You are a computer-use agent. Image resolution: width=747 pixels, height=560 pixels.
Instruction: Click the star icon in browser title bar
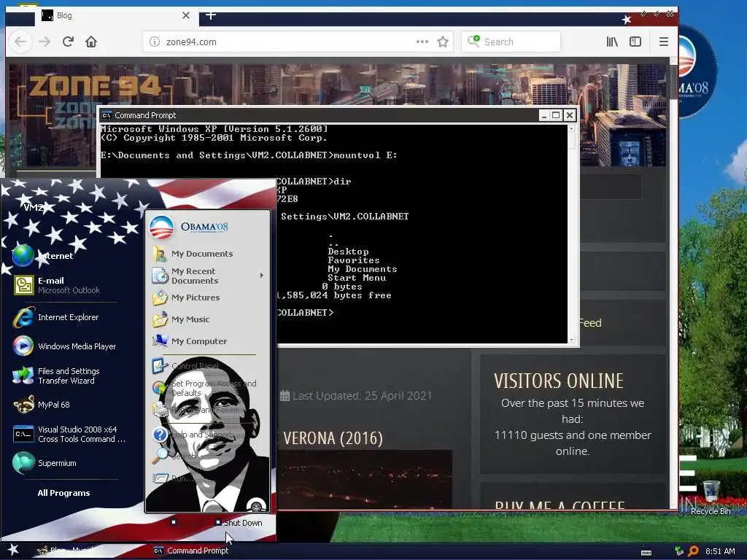[627, 20]
